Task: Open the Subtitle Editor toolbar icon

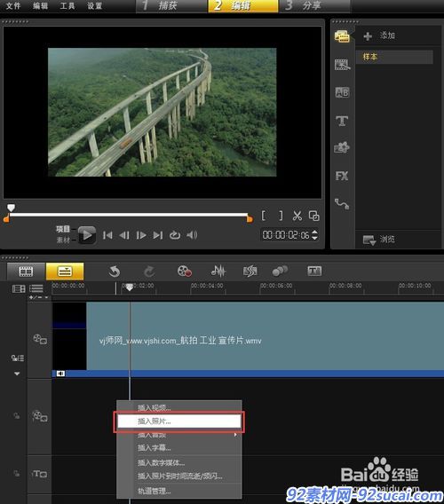Action: pyautogui.click(x=314, y=271)
